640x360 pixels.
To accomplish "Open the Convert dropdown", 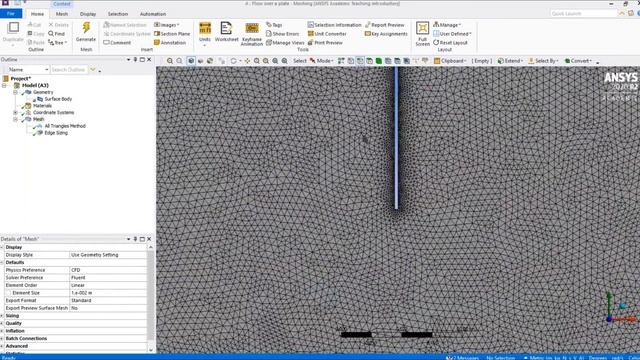I will point(578,61).
